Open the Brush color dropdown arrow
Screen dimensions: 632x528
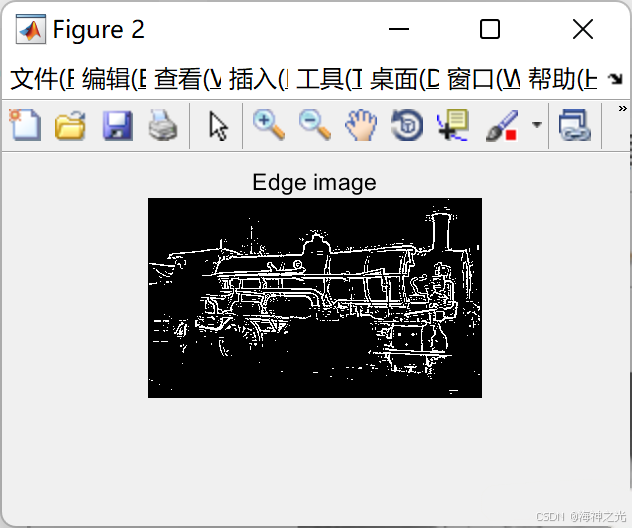pos(536,125)
